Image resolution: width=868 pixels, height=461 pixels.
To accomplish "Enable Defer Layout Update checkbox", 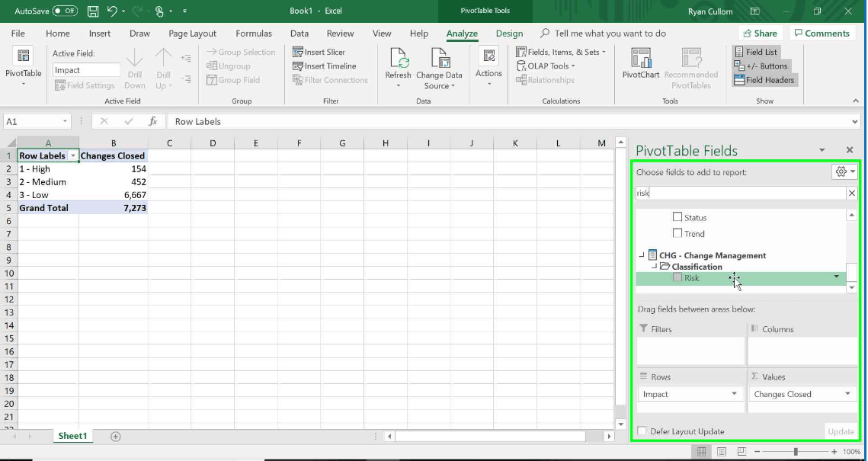I will (642, 431).
